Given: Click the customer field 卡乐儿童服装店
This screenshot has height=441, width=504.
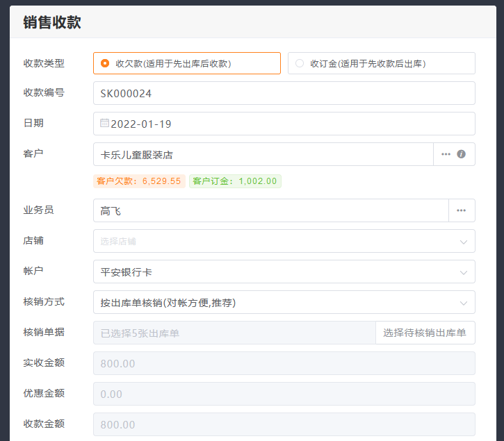Looking at the screenshot, I should click(x=263, y=154).
